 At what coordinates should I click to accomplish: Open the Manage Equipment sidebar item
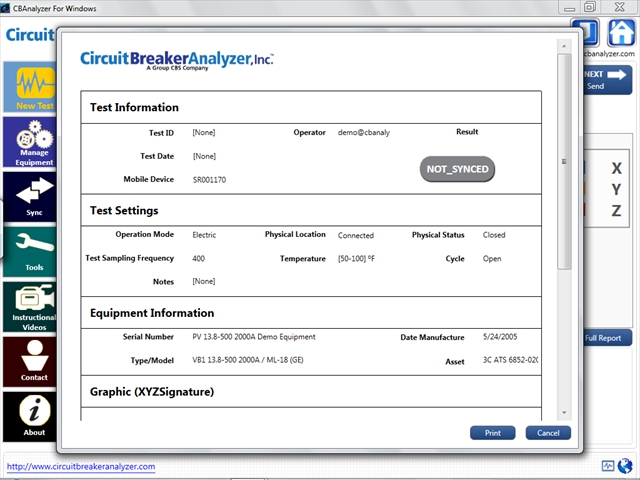pyautogui.click(x=30, y=142)
